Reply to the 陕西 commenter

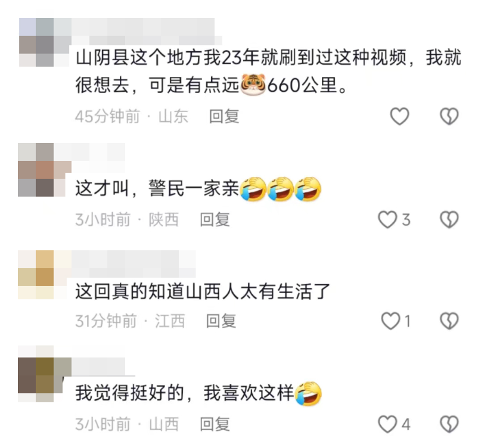(215, 220)
